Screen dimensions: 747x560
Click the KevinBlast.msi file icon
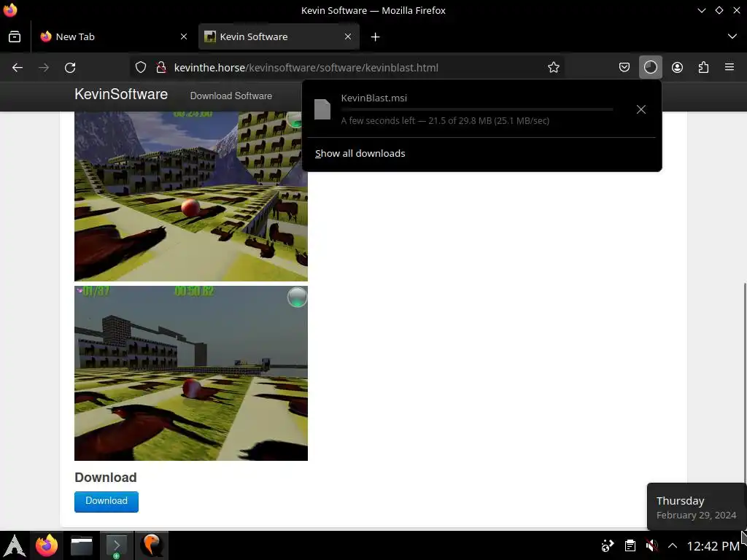click(322, 109)
